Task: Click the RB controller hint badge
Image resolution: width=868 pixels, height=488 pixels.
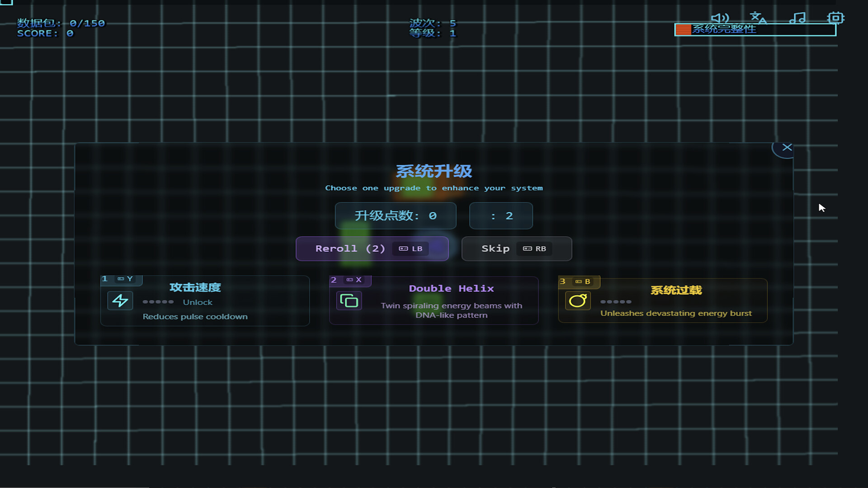Action: [534, 249]
